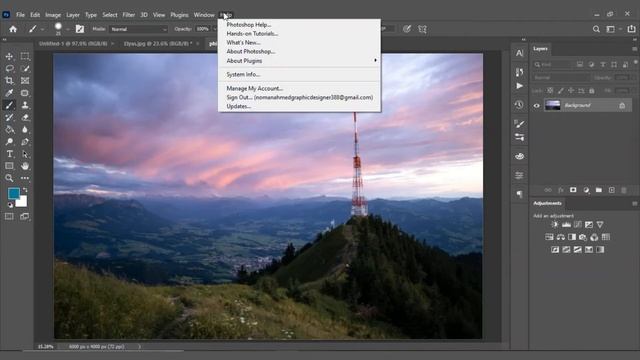Toggle lock transparent pixels

pos(550,91)
